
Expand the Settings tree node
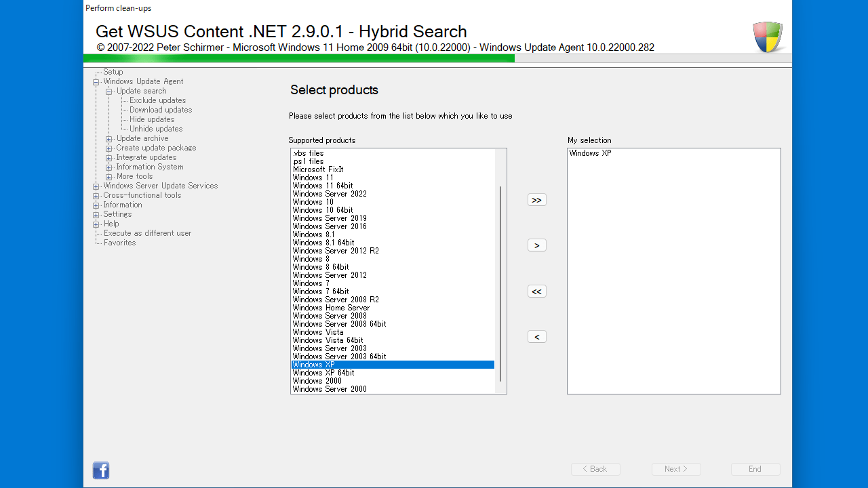[96, 215]
